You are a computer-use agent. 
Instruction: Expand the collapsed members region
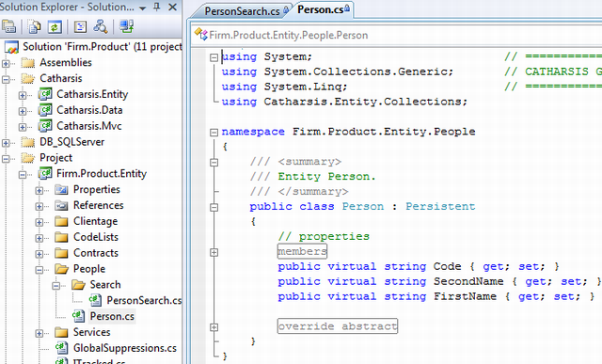[214, 252]
